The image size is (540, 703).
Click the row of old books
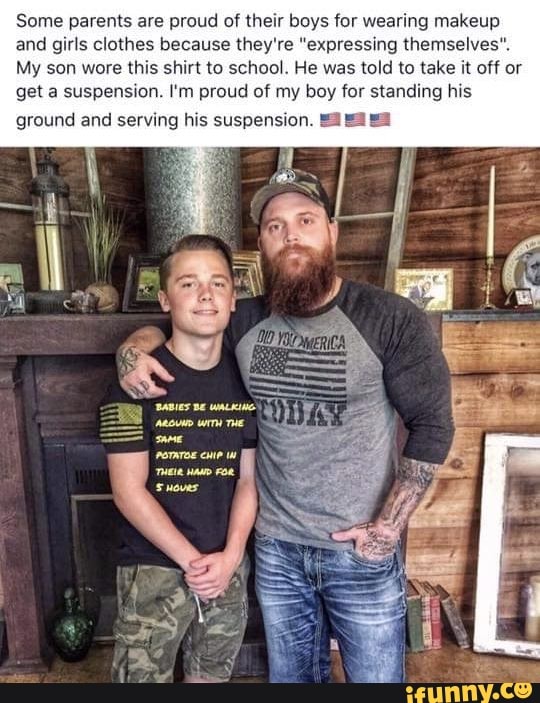[436, 614]
